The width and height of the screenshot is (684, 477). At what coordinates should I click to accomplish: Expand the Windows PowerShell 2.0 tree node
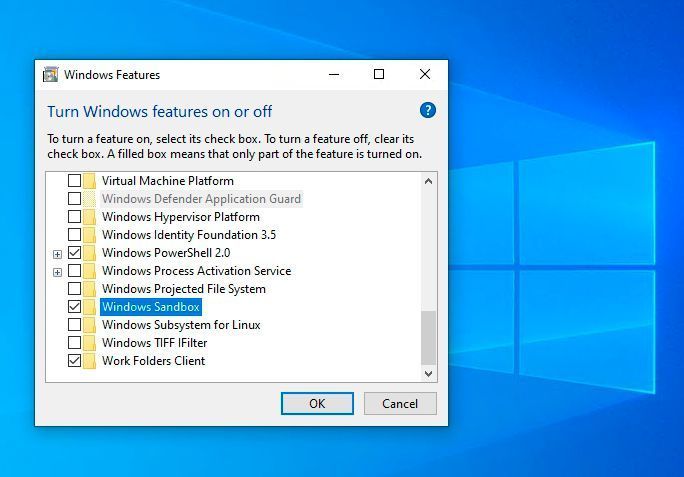(57, 254)
